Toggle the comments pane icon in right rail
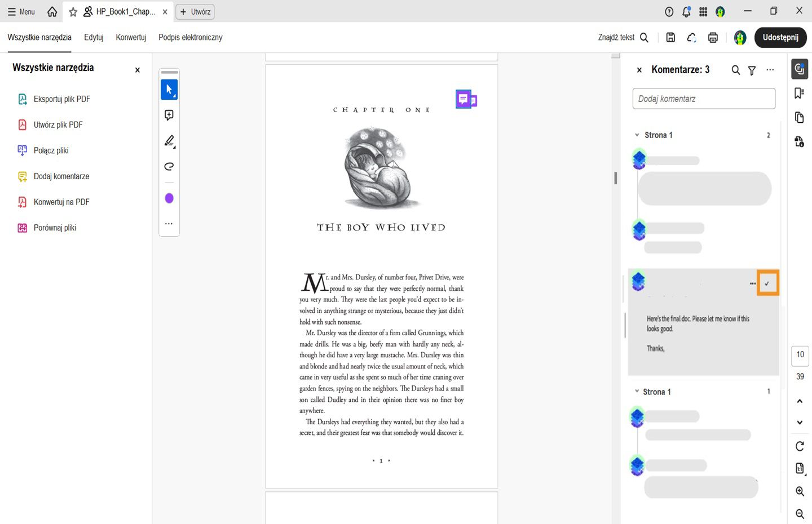Screen dimensions: 812x524 (x=800, y=69)
